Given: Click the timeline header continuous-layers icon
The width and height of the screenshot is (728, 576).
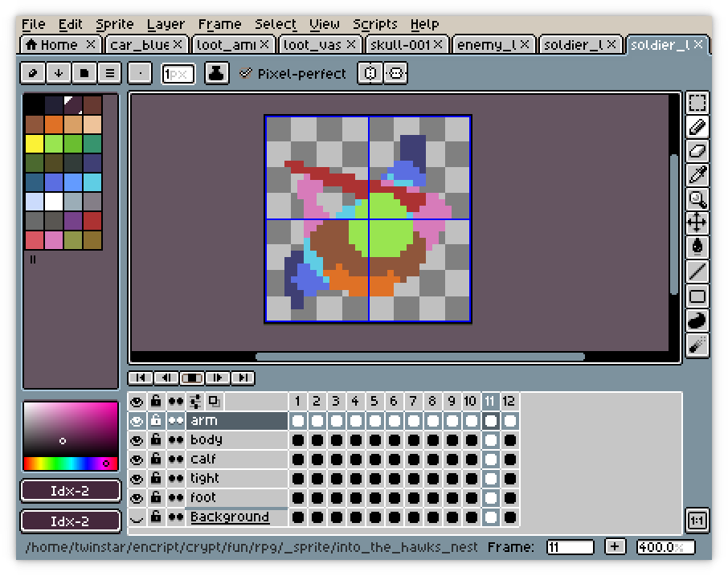Looking at the screenshot, I should [175, 402].
